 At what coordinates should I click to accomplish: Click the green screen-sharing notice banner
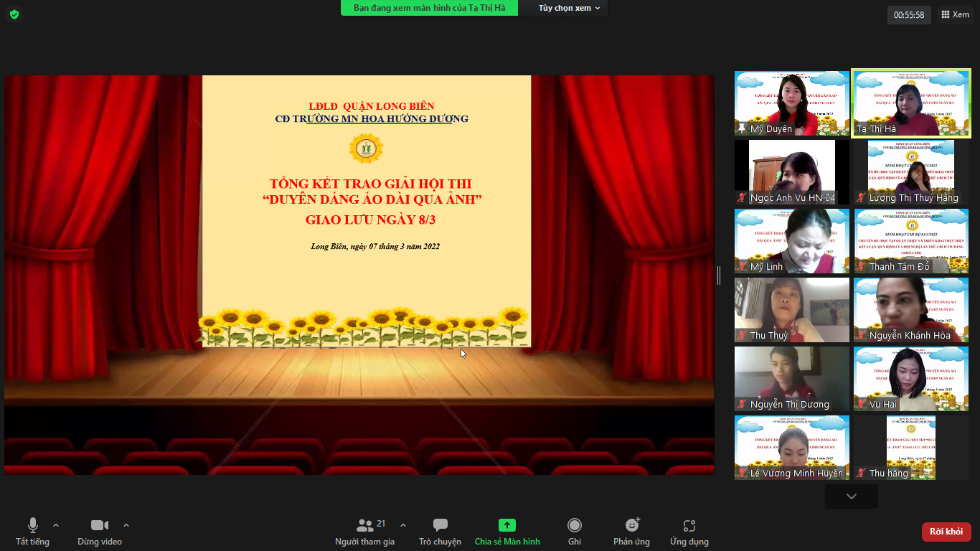coord(429,8)
